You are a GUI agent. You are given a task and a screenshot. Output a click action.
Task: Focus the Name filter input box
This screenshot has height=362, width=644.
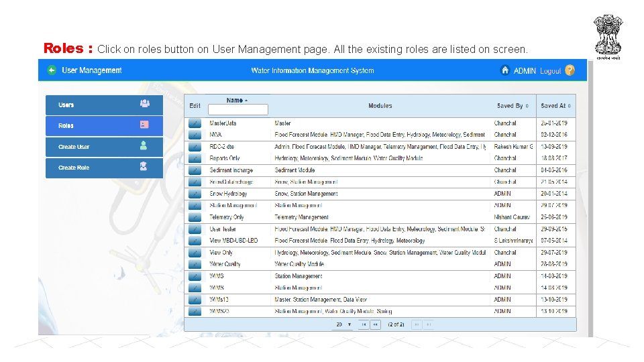[237, 109]
